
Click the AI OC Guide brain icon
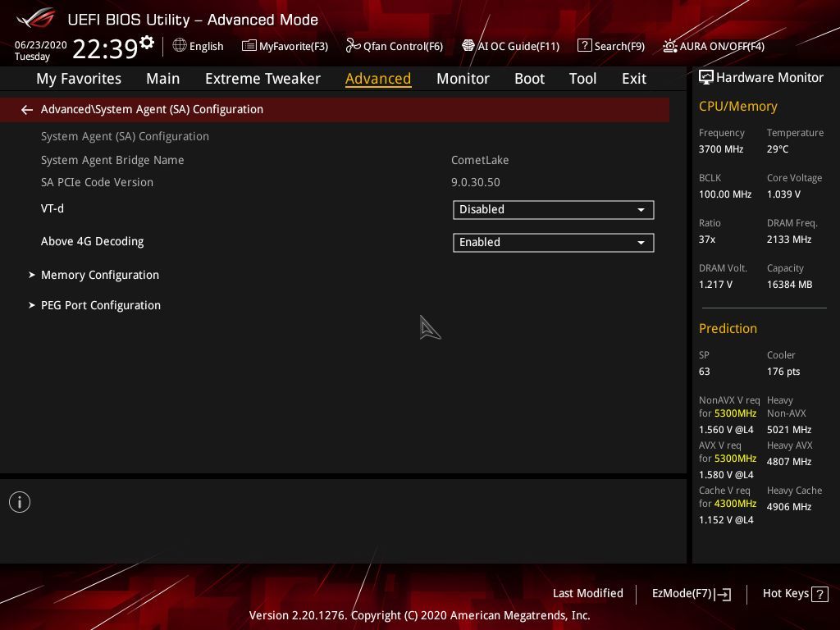point(468,46)
